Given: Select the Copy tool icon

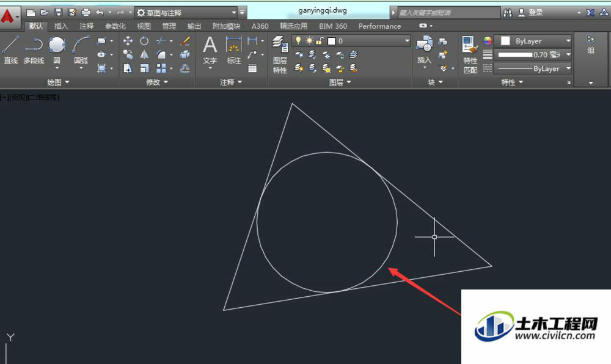Looking at the screenshot, I should (x=128, y=54).
